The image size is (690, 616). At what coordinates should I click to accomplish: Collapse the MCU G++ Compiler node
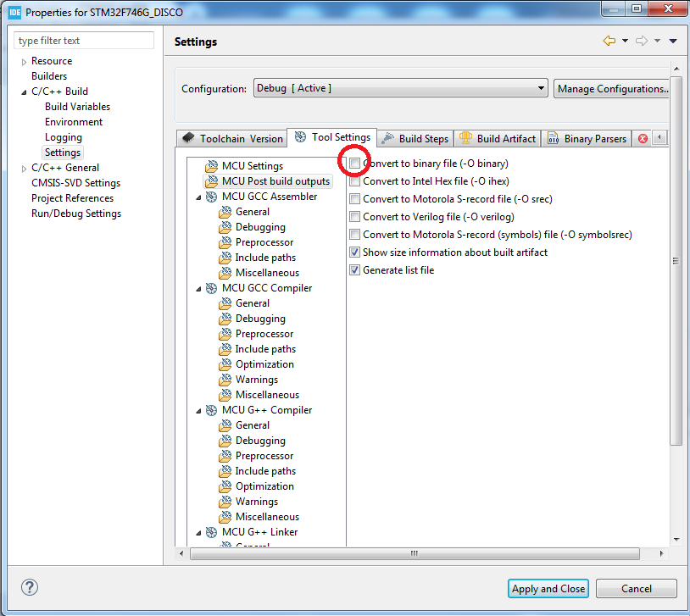click(x=198, y=411)
